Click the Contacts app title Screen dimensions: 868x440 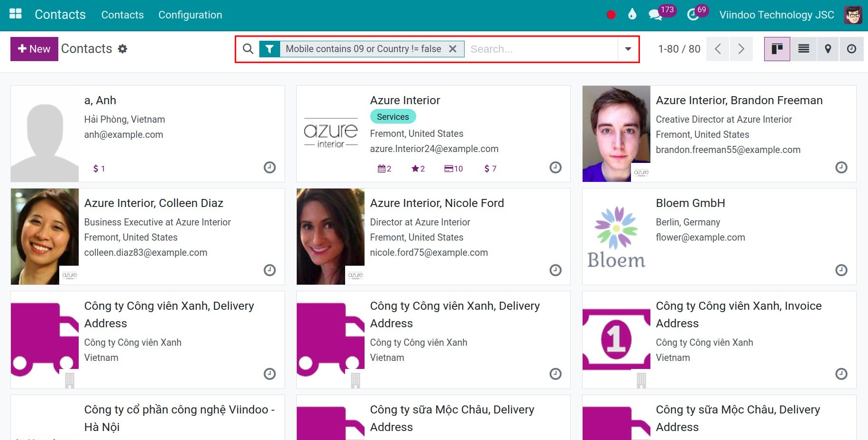[x=60, y=15]
